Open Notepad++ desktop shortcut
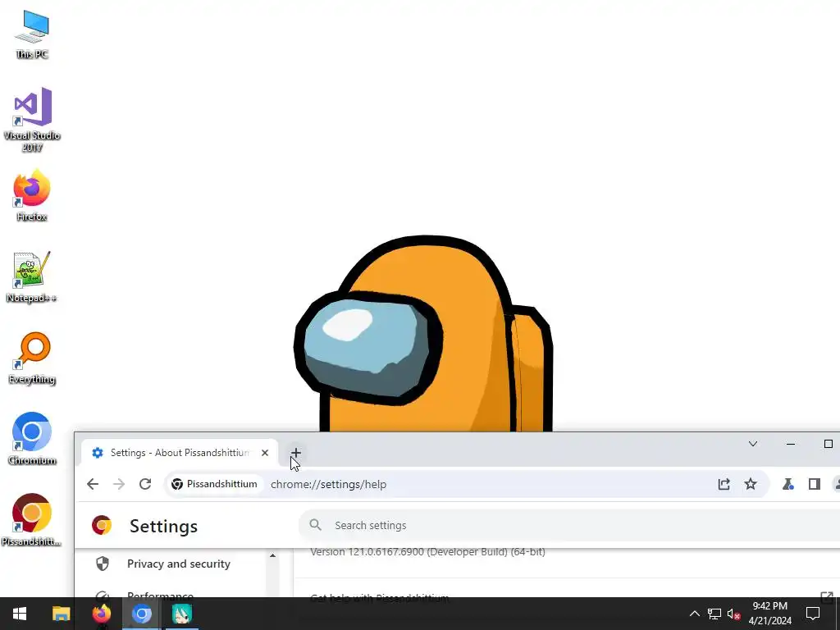 pos(32,277)
